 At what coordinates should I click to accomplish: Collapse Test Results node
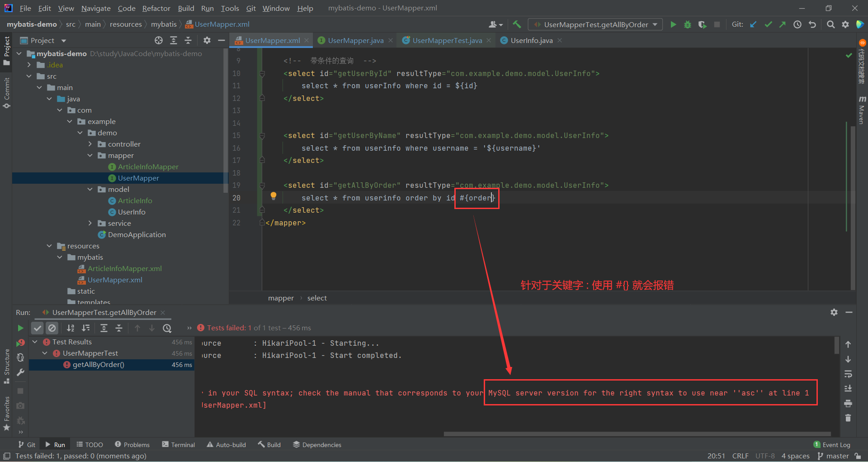pos(35,342)
